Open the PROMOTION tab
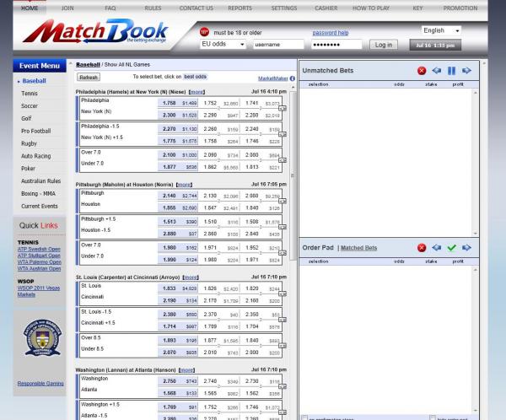The image size is (506, 420). (x=460, y=8)
